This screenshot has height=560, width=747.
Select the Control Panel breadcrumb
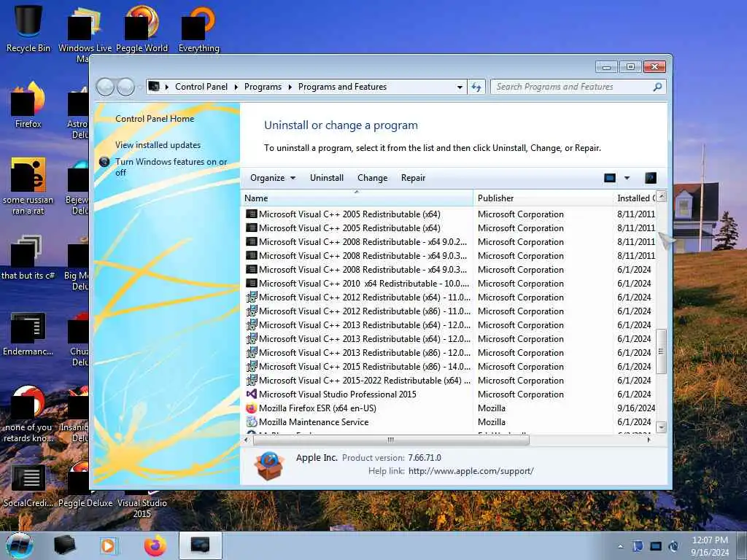[201, 87]
